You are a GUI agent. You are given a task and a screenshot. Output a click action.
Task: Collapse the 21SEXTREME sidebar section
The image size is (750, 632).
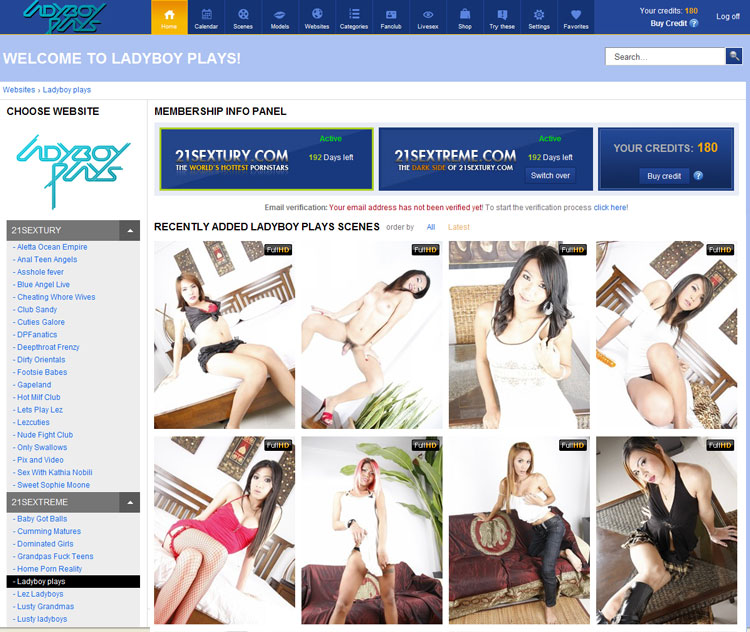(130, 502)
